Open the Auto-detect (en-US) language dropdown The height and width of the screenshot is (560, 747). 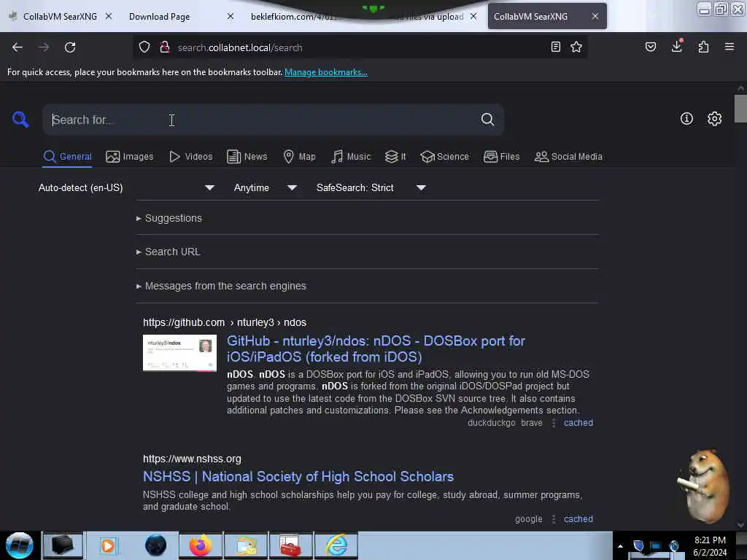pyautogui.click(x=126, y=187)
